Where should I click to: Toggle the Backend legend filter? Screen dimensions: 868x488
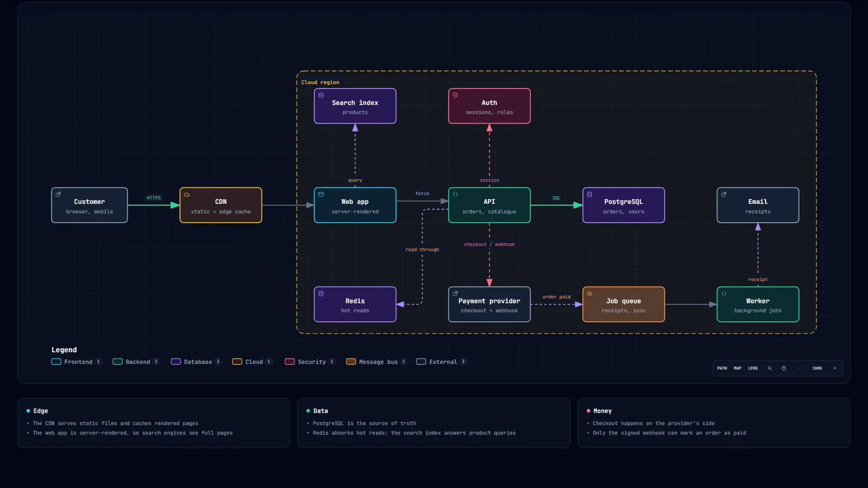point(136,362)
